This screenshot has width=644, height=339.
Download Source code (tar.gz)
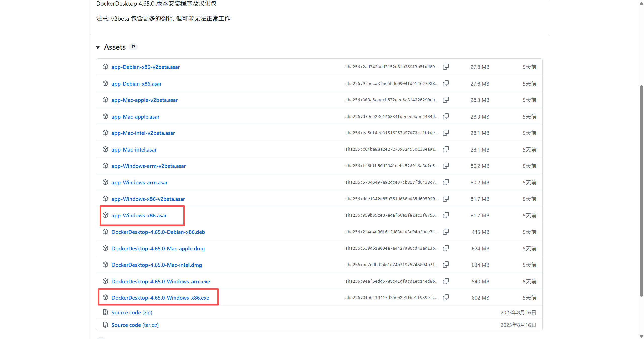tap(135, 325)
